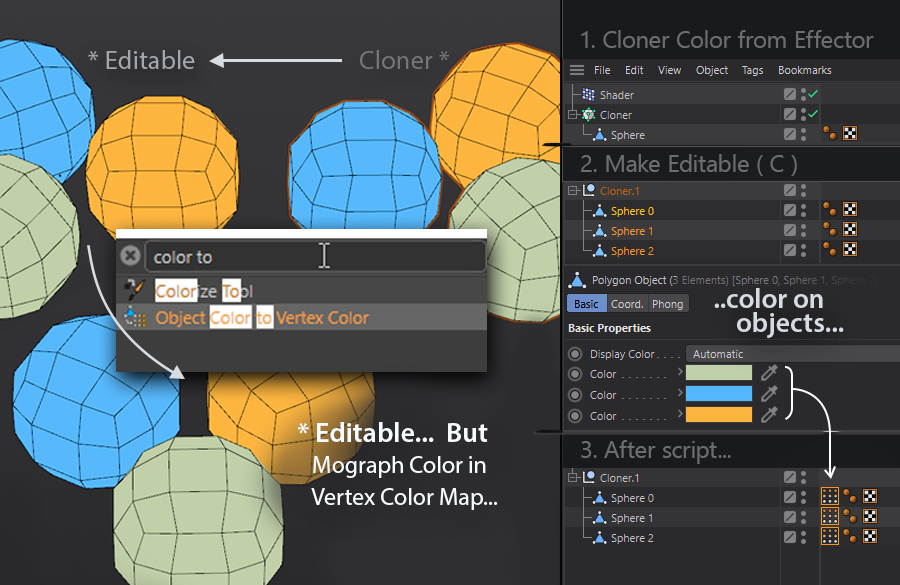Select the white Cloner.1 label after script
Image resolution: width=900 pixels, height=585 pixels.
(619, 478)
